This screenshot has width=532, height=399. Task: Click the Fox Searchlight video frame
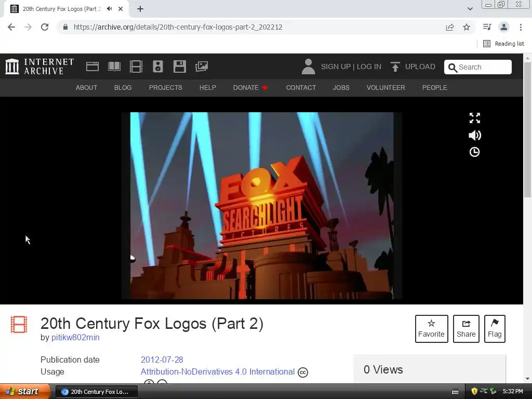pyautogui.click(x=262, y=206)
